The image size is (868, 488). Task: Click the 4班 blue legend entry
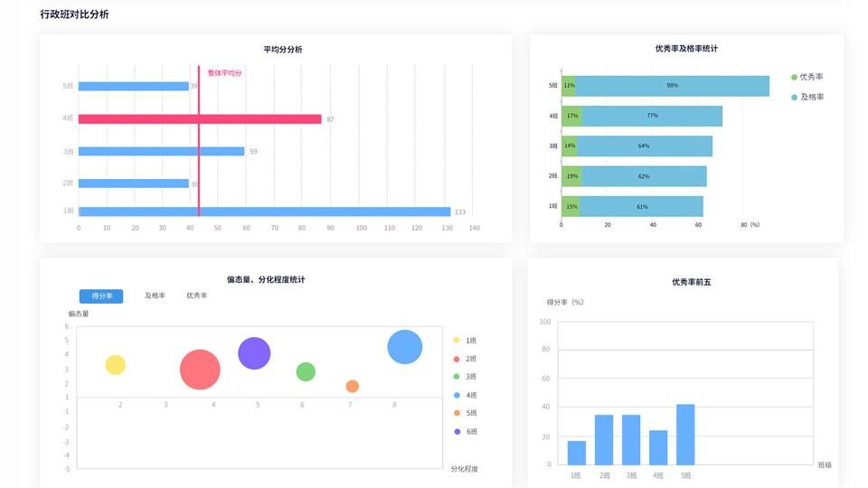(x=465, y=396)
